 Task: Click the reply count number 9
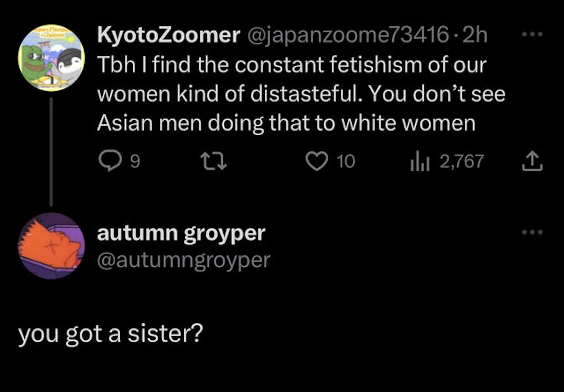pos(135,162)
